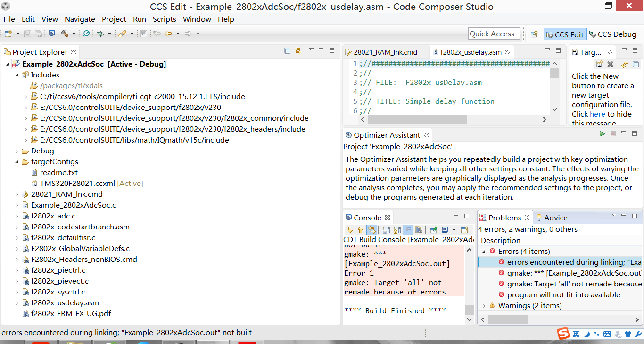Toggle Sogou Chinese/English language mode
Viewport: 644px width, 344px height.
(x=576, y=334)
